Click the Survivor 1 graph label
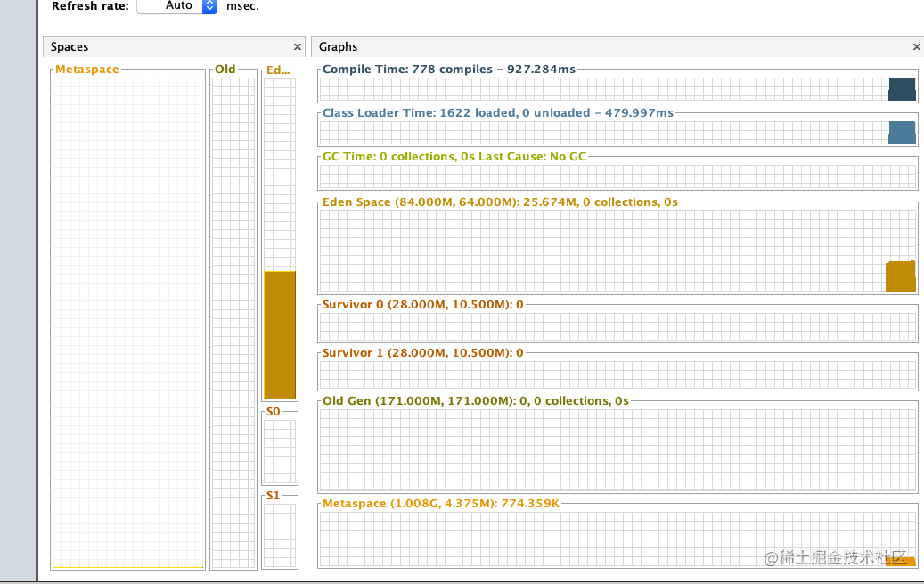924x584 pixels. coord(422,353)
